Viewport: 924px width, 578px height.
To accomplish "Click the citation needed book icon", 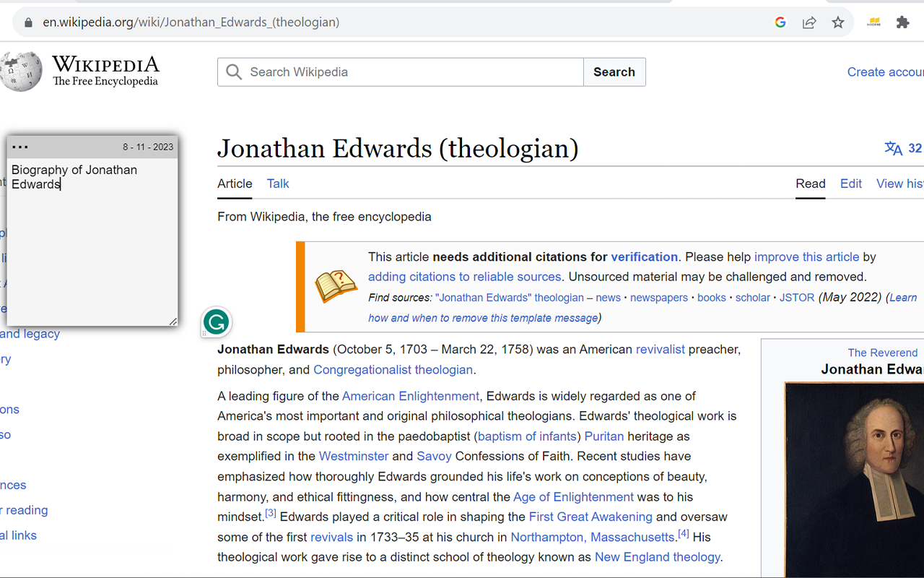I will [x=336, y=286].
